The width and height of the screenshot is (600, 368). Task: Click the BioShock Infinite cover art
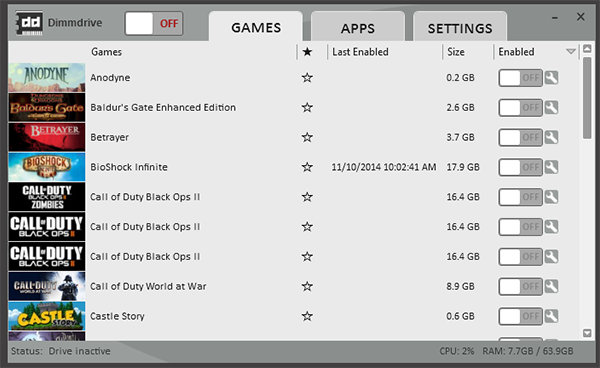tap(47, 167)
